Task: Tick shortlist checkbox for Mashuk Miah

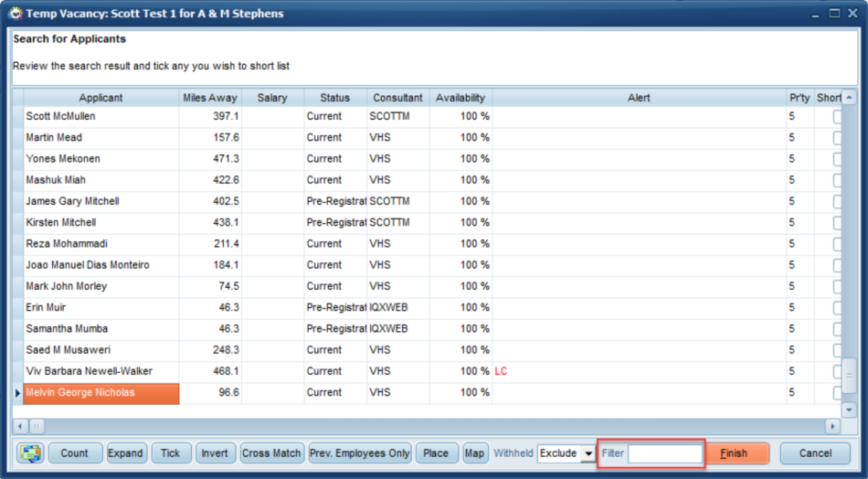Action: [x=837, y=180]
